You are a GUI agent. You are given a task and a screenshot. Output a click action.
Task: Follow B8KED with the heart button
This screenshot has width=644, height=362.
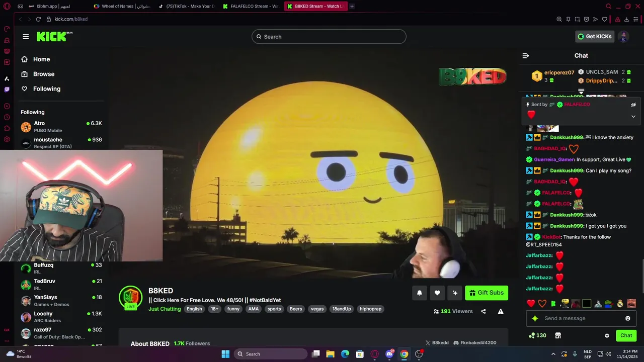pyautogui.click(x=437, y=293)
